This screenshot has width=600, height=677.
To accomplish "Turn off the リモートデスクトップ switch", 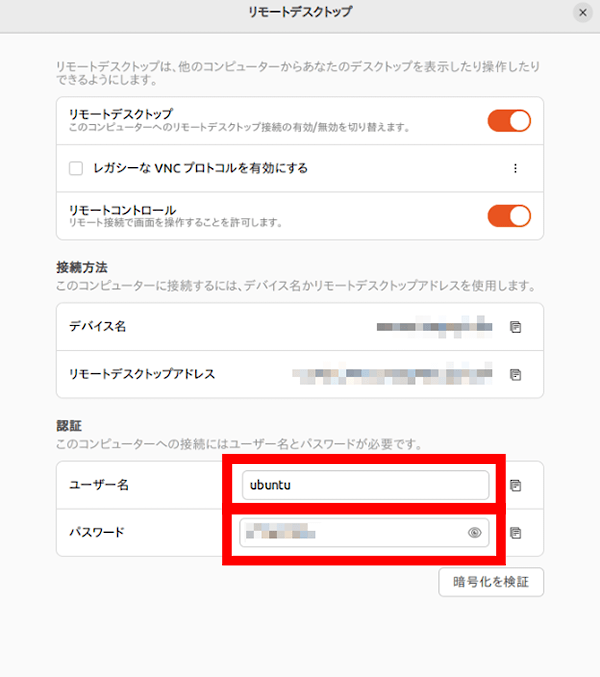I will coord(509,121).
